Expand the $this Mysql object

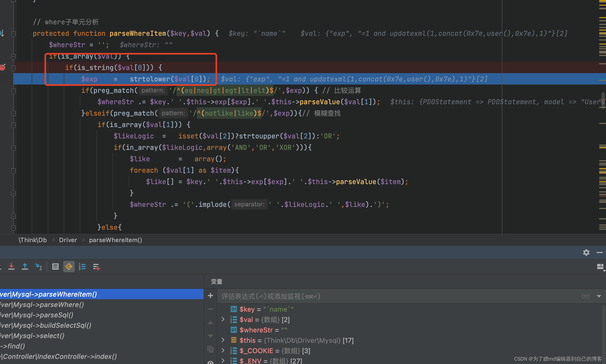pos(223,340)
